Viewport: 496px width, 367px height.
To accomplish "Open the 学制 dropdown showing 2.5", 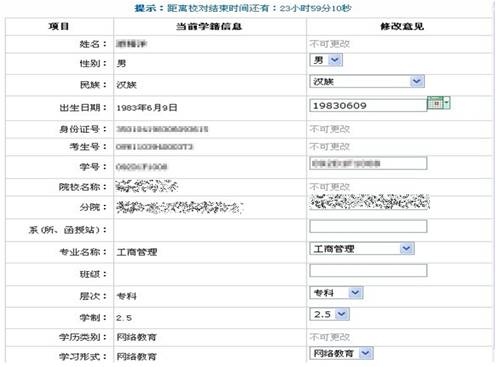I will 329,314.
